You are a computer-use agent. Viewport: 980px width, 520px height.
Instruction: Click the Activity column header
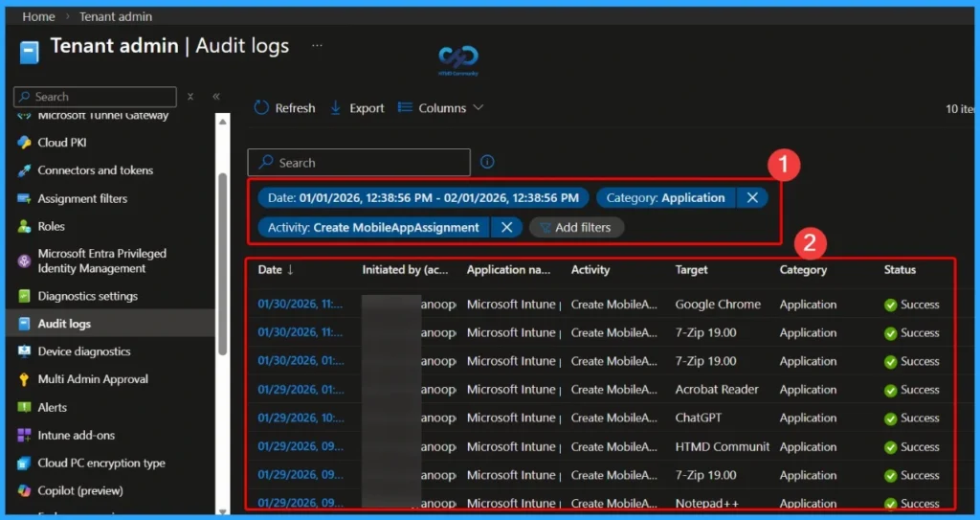tap(590, 270)
